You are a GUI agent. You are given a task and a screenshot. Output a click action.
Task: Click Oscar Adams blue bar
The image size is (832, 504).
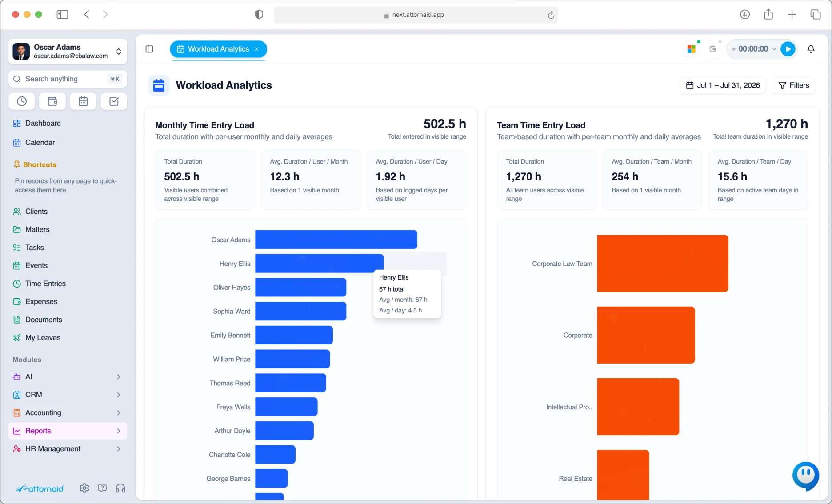click(x=336, y=240)
